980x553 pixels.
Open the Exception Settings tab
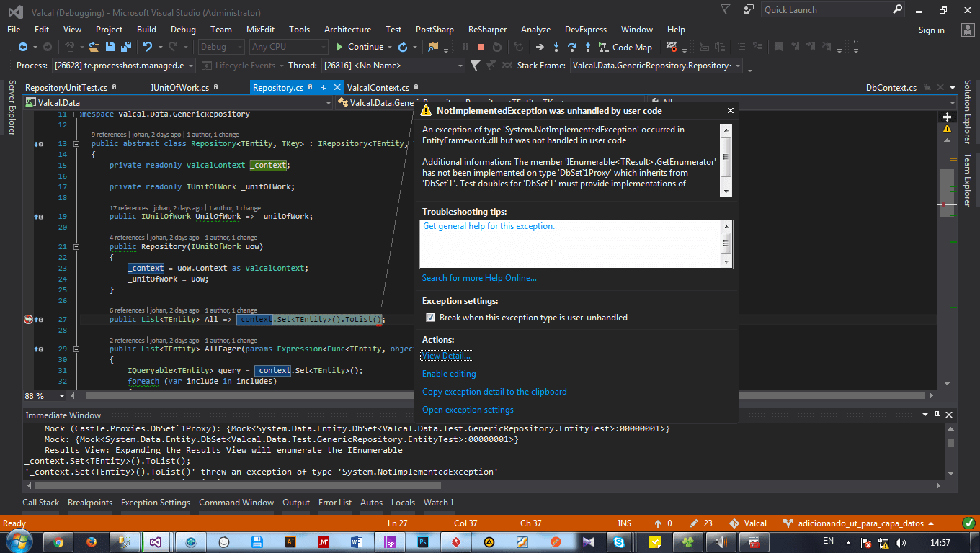point(156,503)
